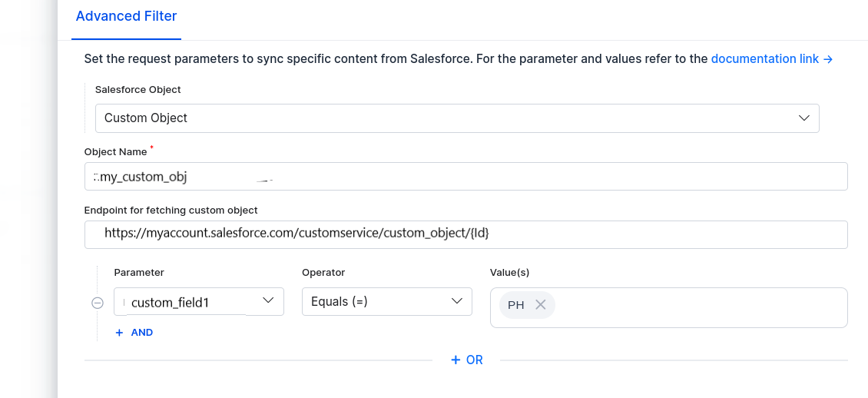Click the Endpoint for fetching custom object label
This screenshot has width=868, height=398.
171,211
